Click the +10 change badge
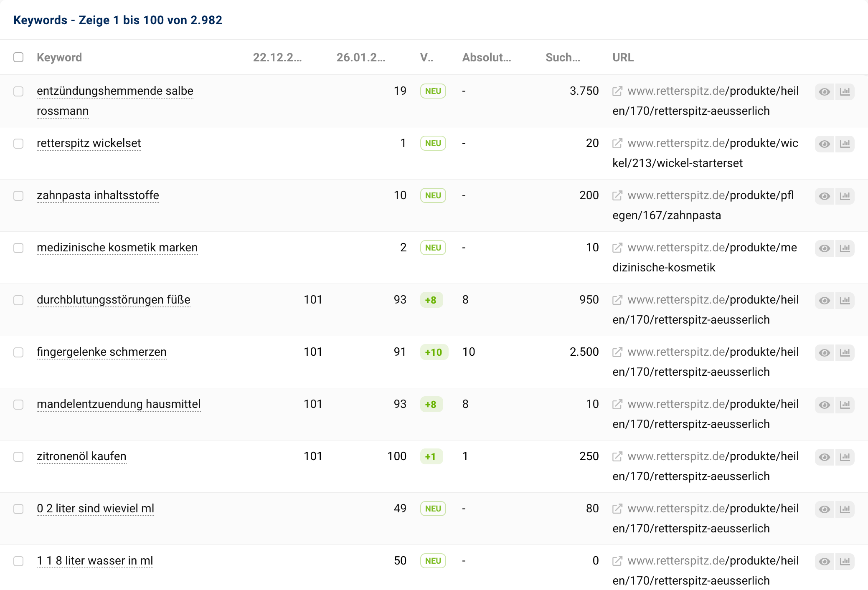The width and height of the screenshot is (868, 590). tap(434, 352)
